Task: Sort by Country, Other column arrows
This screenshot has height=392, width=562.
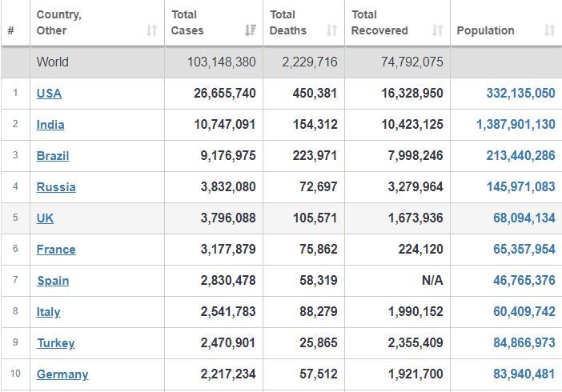Action: (x=151, y=30)
